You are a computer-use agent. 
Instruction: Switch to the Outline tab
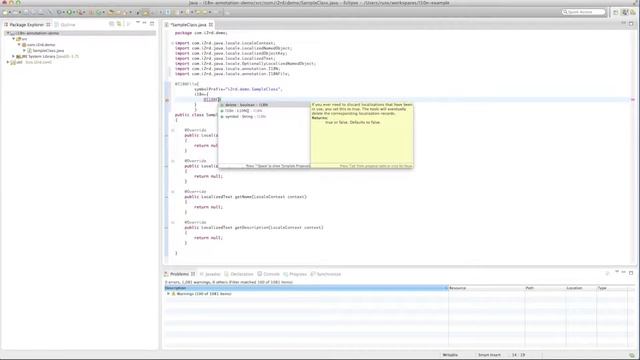coord(65,24)
